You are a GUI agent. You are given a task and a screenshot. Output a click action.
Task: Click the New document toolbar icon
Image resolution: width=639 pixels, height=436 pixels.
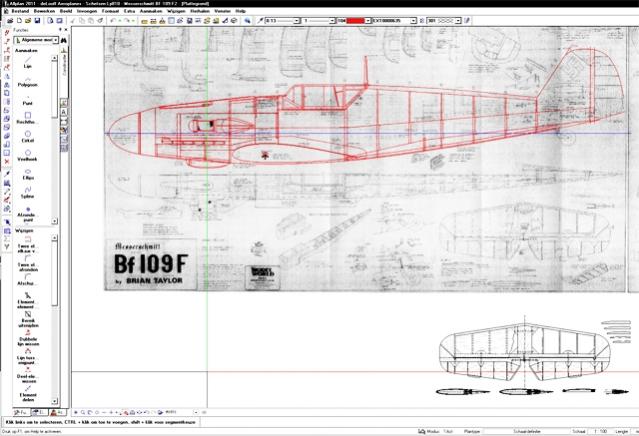tap(19, 20)
